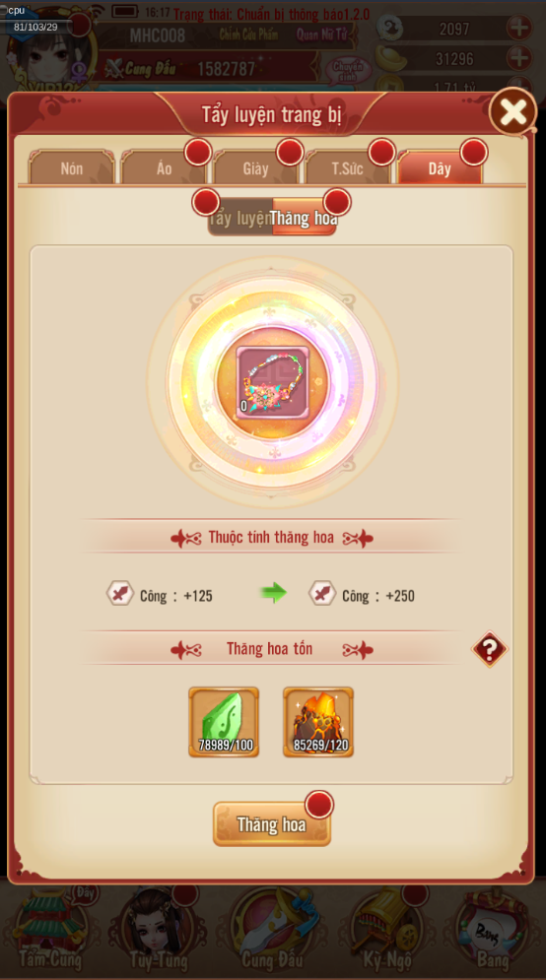Viewport: 546px width, 980px height.
Task: Toggle to Thăng hoa mode
Action: (304, 218)
